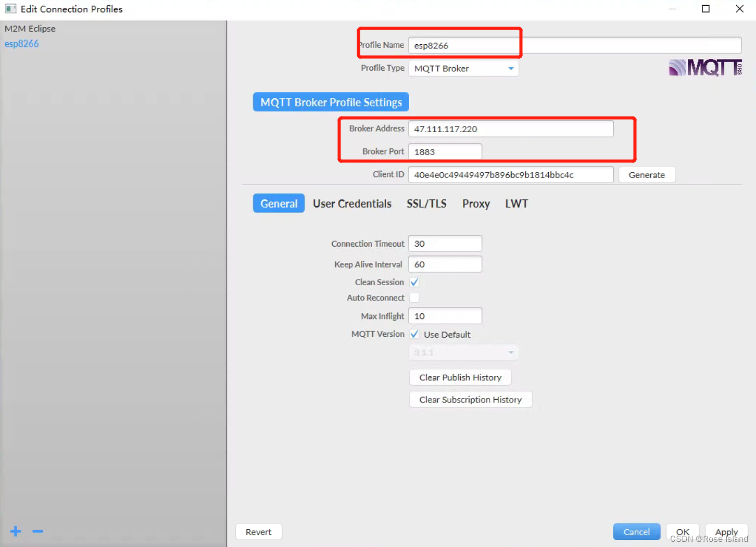Clear the subscription history
The width and height of the screenshot is (756, 547).
click(x=470, y=399)
